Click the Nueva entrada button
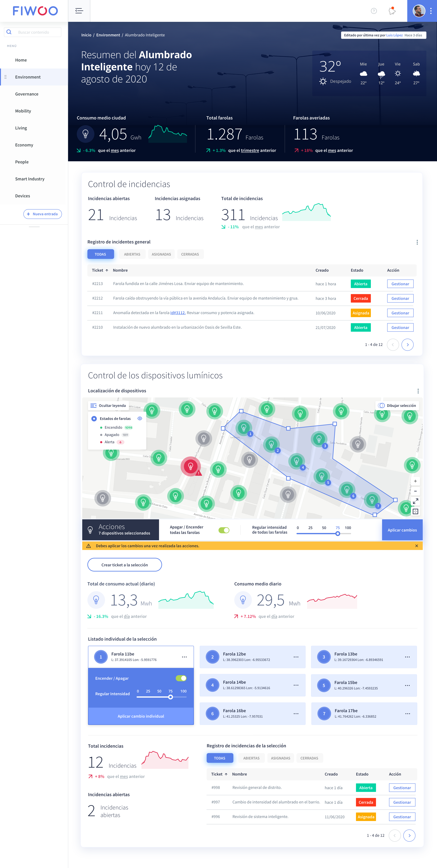Image resolution: width=437 pixels, height=868 pixels. click(x=42, y=214)
